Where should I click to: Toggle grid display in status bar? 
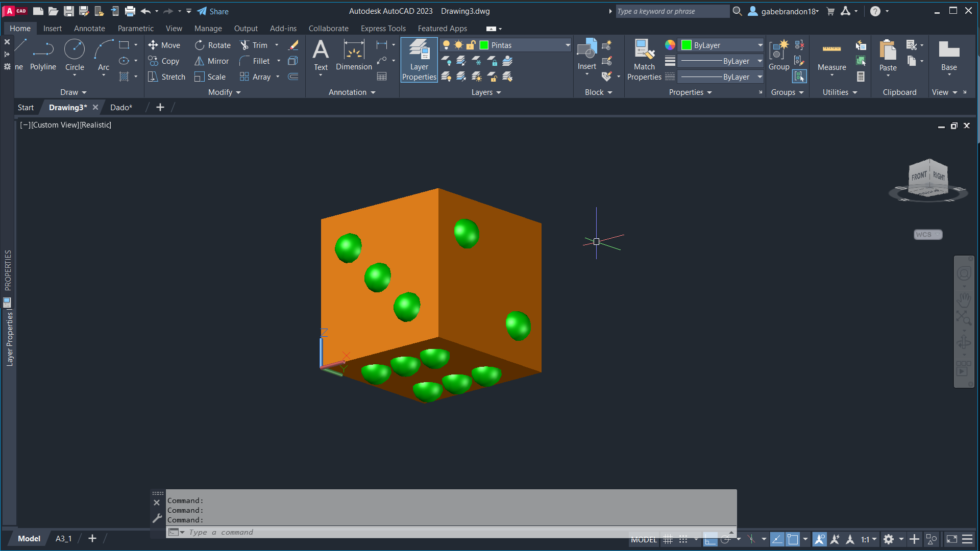(x=668, y=539)
